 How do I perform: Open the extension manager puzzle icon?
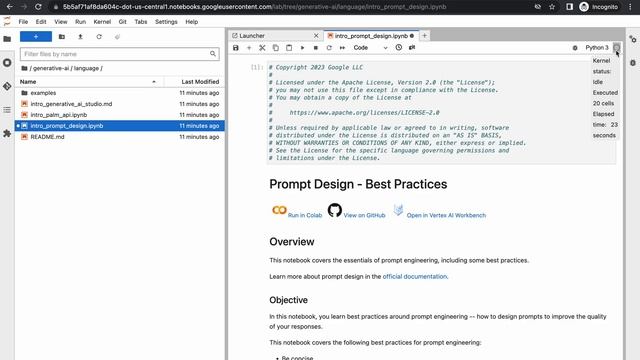(x=7, y=133)
